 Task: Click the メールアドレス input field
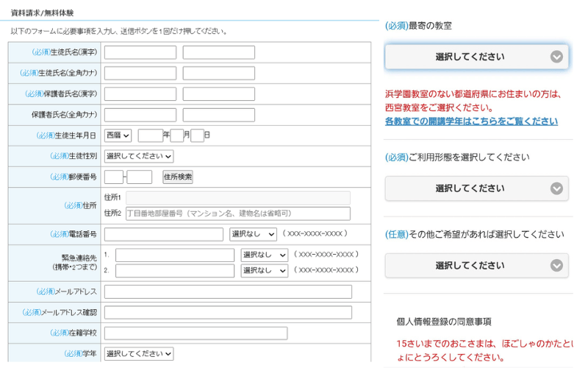coord(228,291)
